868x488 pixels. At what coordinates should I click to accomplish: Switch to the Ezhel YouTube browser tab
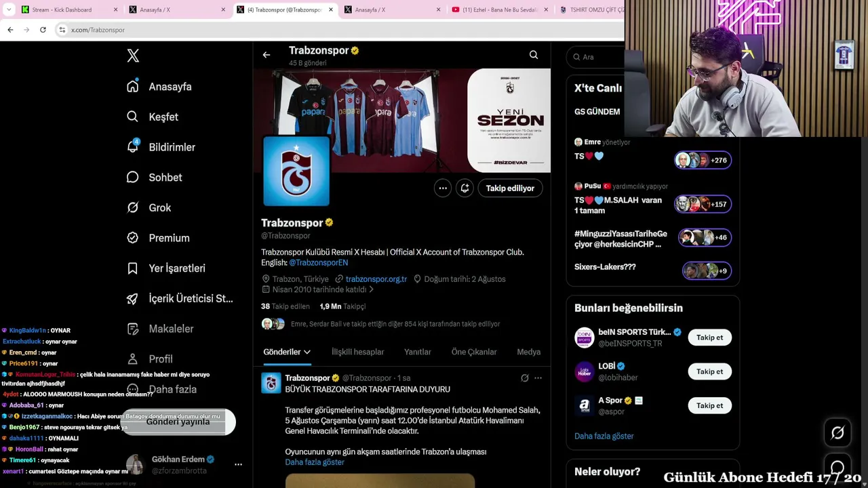499,9
